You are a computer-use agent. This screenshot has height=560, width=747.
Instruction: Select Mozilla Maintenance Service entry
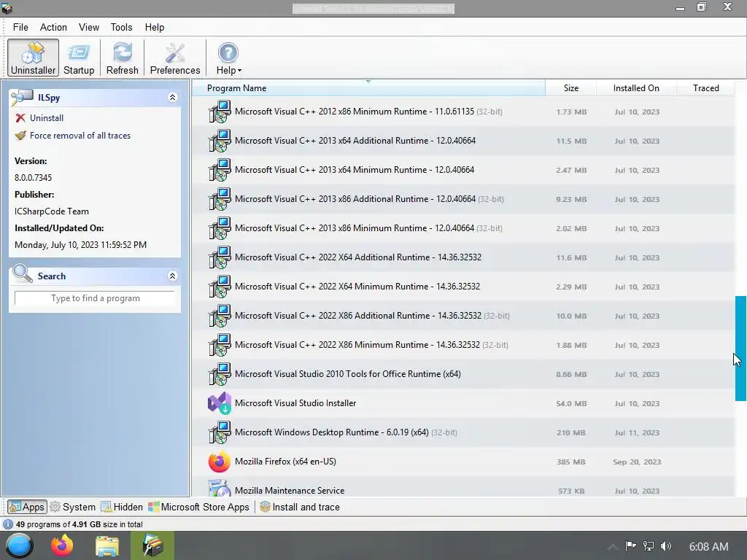[463, 486]
